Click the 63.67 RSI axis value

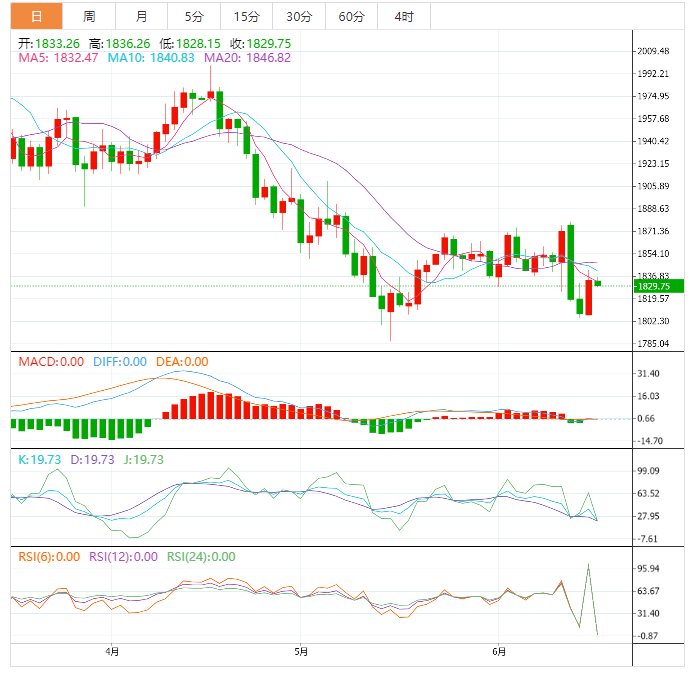click(x=648, y=591)
